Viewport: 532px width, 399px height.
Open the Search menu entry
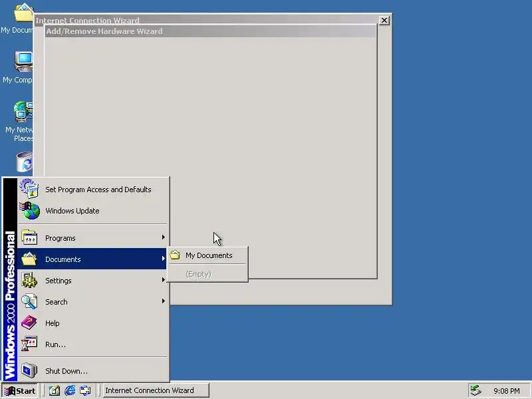(x=92, y=302)
